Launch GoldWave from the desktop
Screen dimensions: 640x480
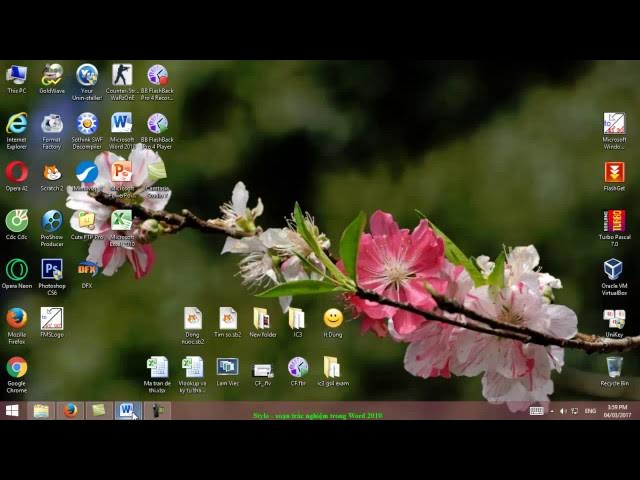coord(52,79)
